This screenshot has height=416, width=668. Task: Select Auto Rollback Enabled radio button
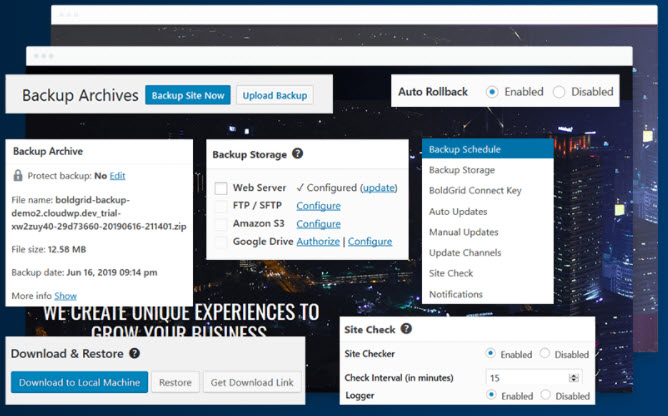[492, 92]
